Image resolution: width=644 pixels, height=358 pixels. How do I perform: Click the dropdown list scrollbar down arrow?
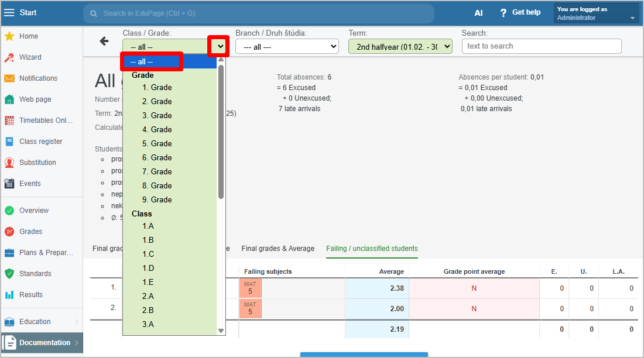pos(221,331)
